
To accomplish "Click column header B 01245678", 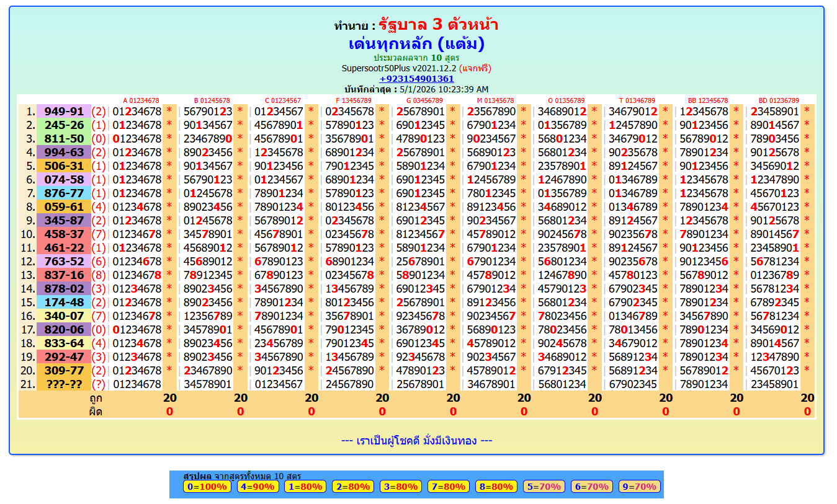I will coord(212,100).
